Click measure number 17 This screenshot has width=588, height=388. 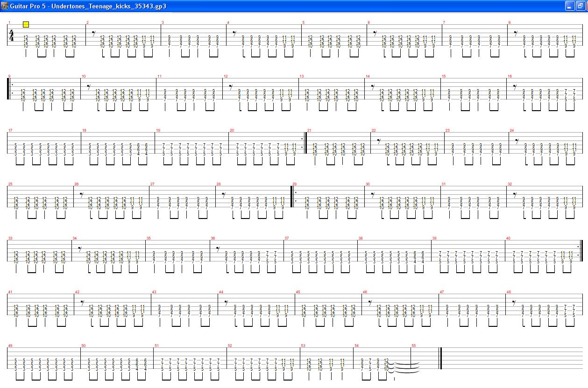coord(10,130)
